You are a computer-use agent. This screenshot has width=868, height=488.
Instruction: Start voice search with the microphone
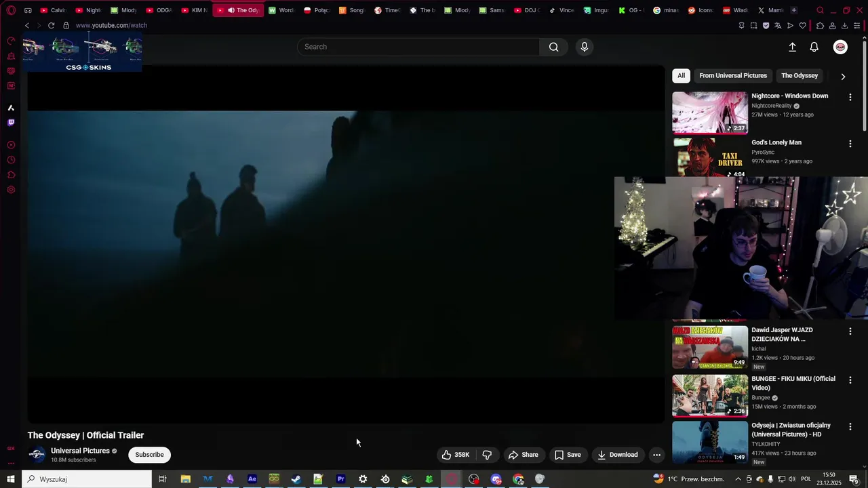point(585,47)
